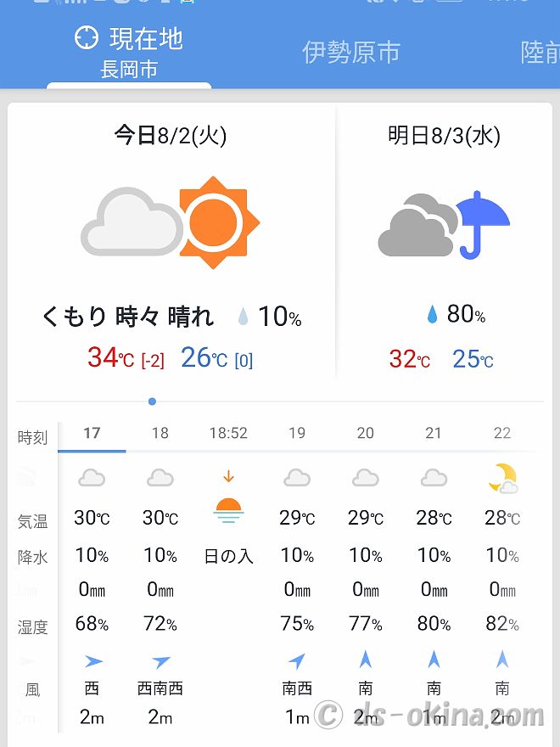Tap the southwest wind arrow at 19
Viewport: 560px width, 747px height.
[297, 660]
